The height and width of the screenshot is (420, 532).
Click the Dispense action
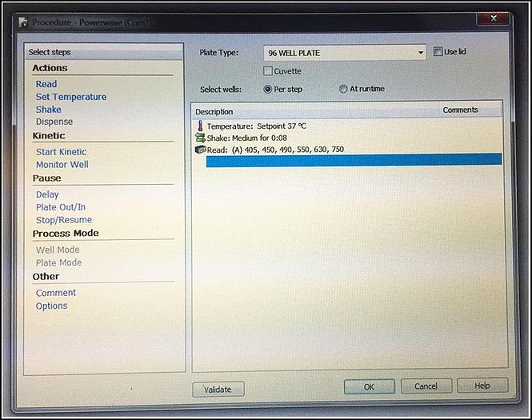[x=54, y=122]
